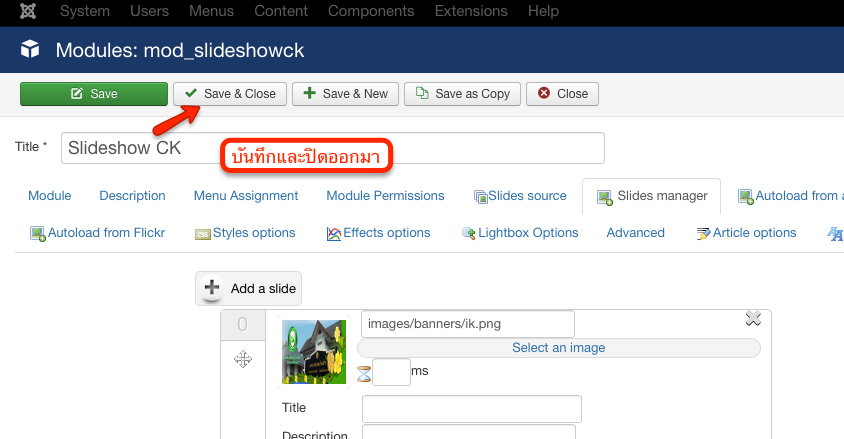Click the slide image thumbnail
Viewport: 844px width, 439px height.
click(x=313, y=351)
